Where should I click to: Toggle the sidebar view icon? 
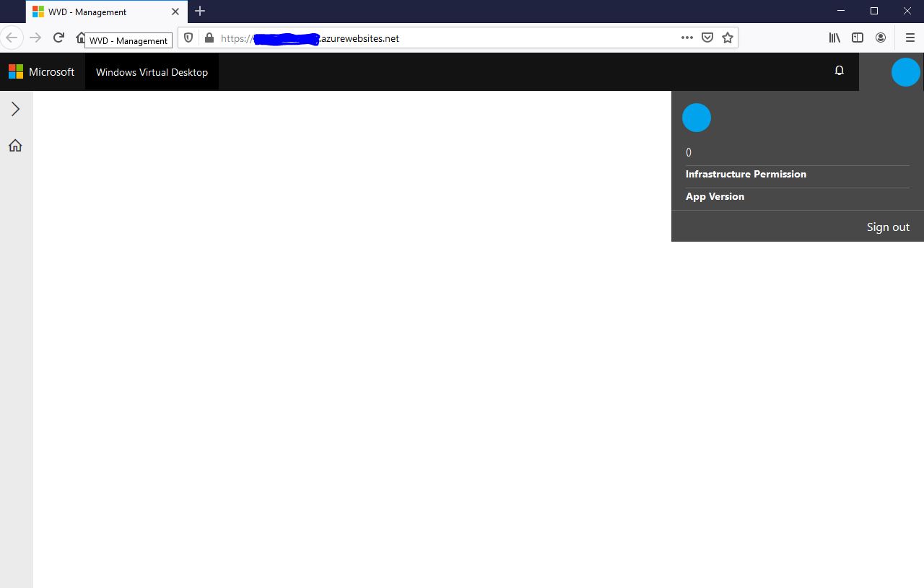point(857,38)
